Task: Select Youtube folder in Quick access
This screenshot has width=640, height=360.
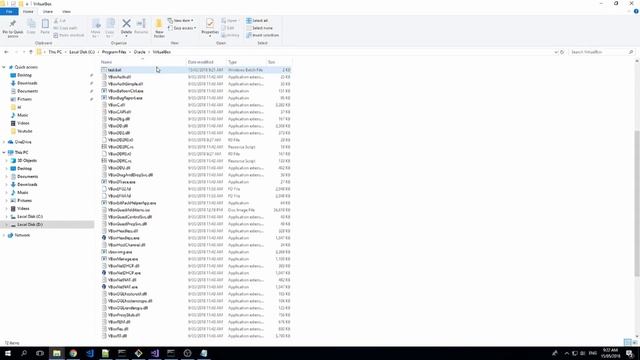Action: (24, 131)
